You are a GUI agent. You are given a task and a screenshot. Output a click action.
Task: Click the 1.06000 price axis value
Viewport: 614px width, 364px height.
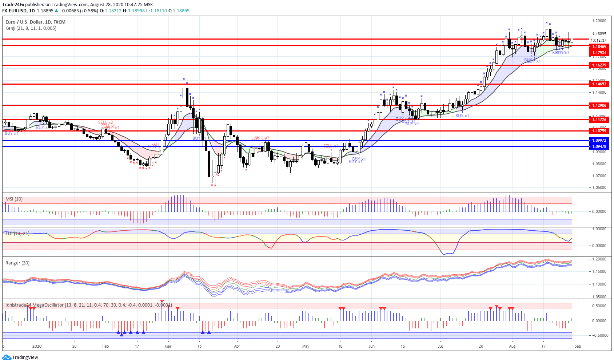tap(599, 188)
